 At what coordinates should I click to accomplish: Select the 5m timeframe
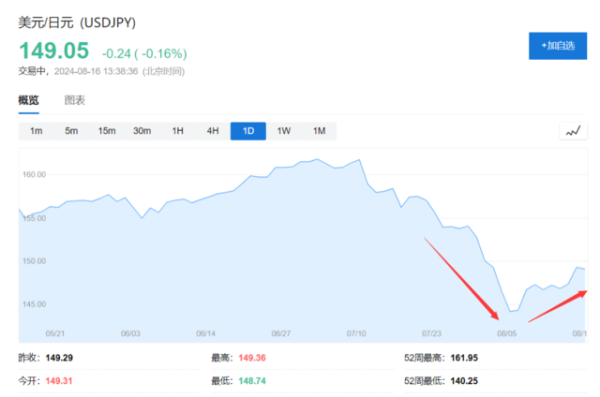[x=72, y=131]
